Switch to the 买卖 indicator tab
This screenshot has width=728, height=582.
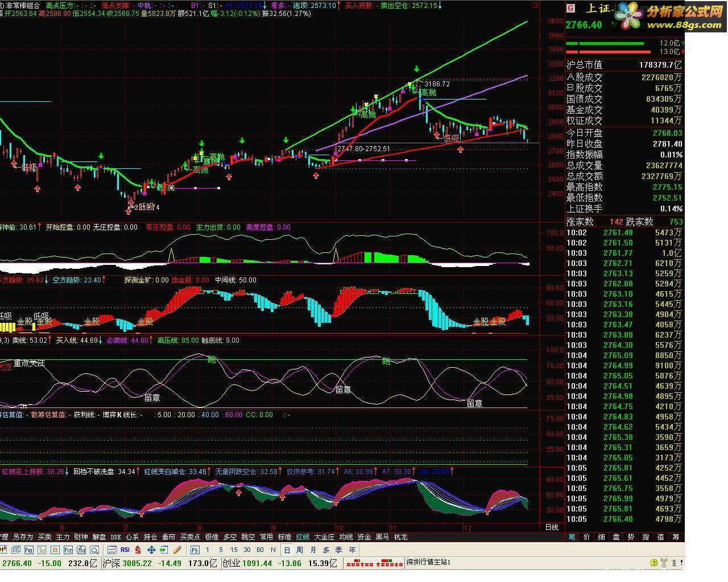[44, 537]
